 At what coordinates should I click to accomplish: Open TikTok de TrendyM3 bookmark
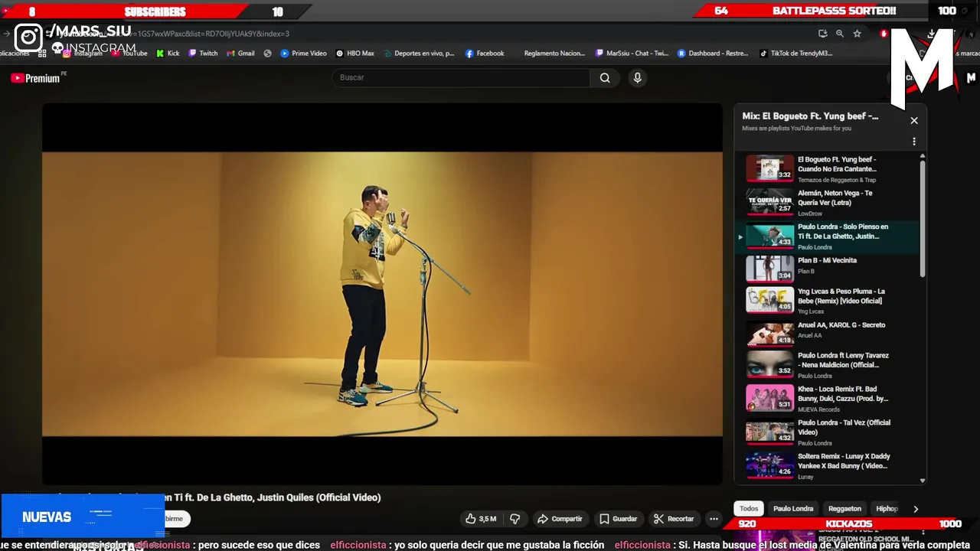[795, 54]
